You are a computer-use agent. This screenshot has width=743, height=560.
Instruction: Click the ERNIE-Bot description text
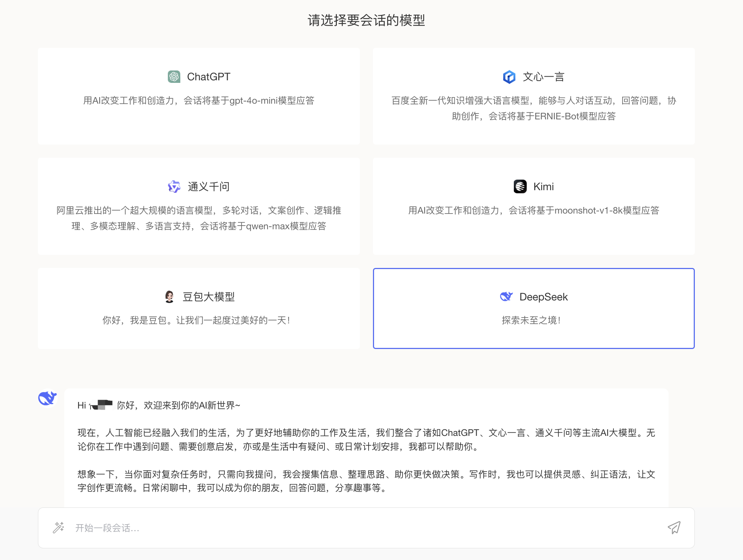[x=534, y=108]
